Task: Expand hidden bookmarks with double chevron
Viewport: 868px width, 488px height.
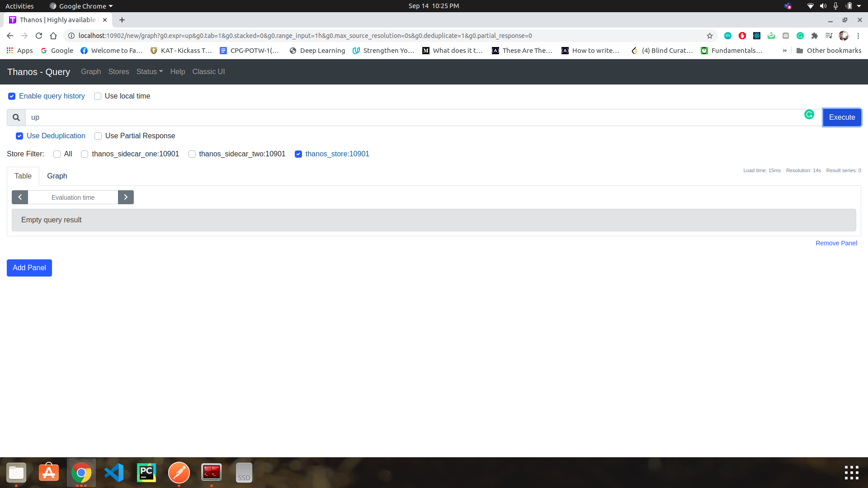Action: (x=784, y=51)
